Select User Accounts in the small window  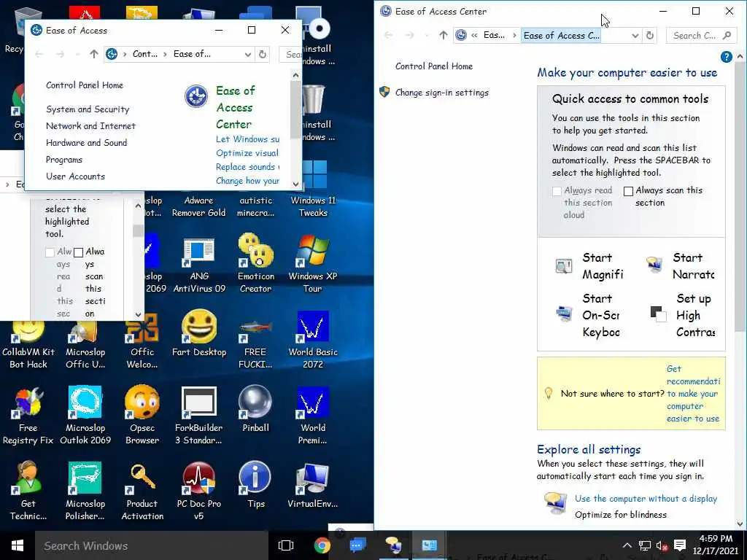pyautogui.click(x=75, y=176)
